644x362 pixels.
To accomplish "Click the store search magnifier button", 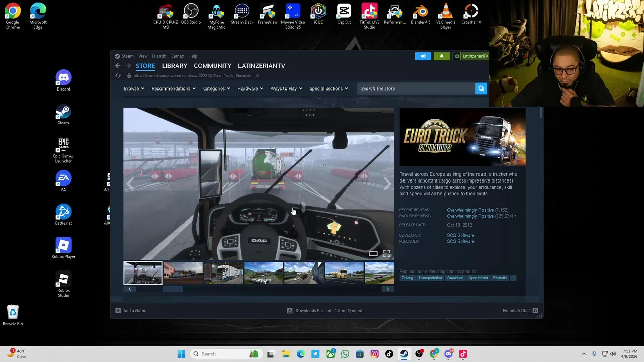I will tap(481, 88).
